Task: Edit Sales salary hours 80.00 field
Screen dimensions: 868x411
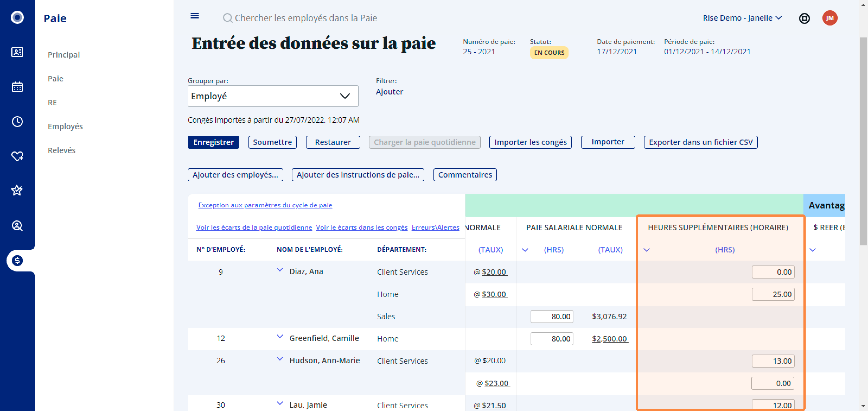Action: pos(552,317)
